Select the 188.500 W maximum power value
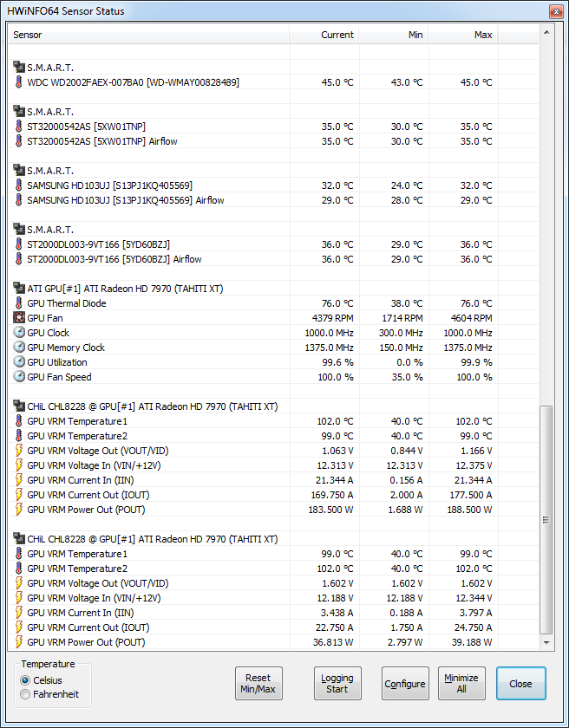 pyautogui.click(x=469, y=510)
